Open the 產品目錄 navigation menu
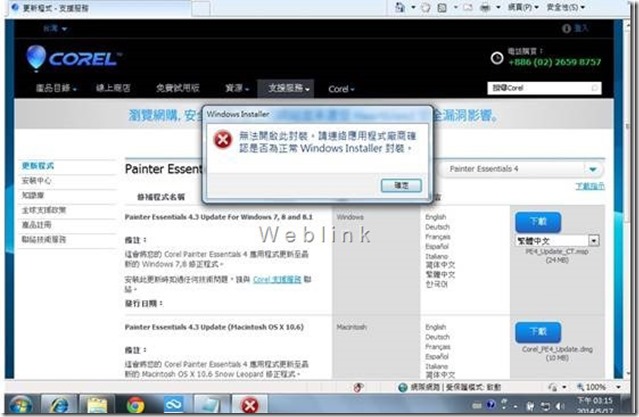 [x=56, y=88]
